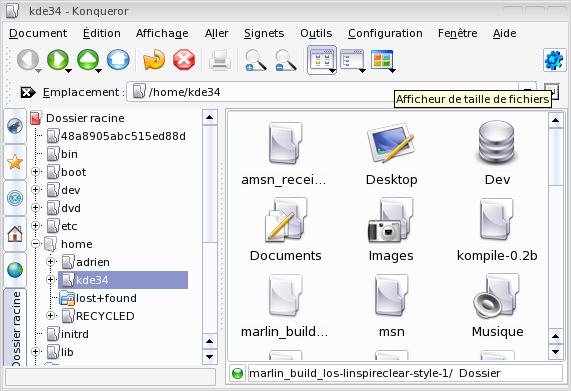Open the icon view mode dropdown arrow

click(x=332, y=71)
